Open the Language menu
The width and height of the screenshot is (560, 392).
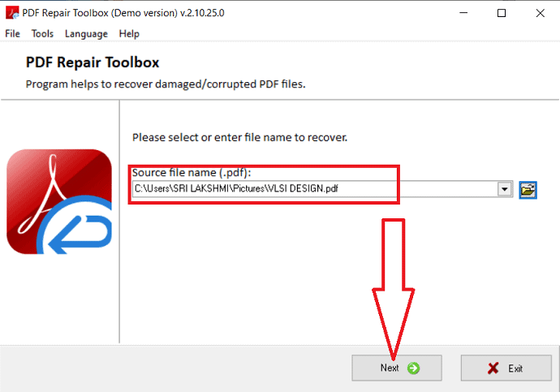86,34
